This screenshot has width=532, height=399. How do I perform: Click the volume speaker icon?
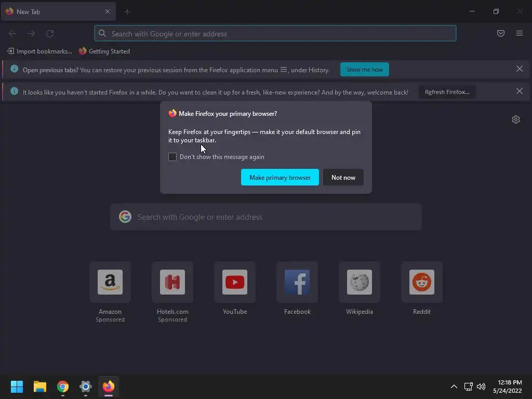[x=481, y=387]
